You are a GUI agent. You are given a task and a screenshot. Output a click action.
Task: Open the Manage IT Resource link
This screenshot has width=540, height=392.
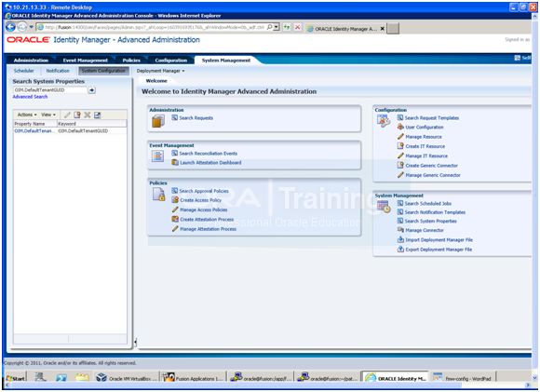click(426, 156)
